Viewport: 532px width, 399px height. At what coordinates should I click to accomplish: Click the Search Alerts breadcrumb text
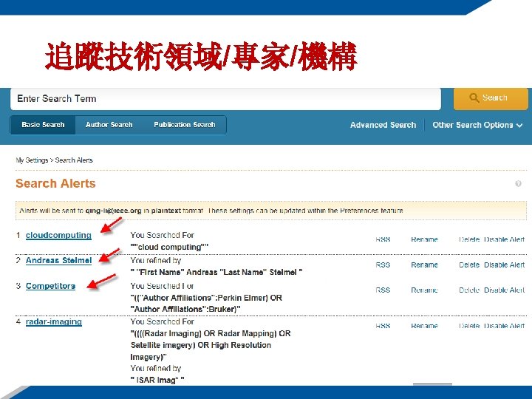coord(74,160)
